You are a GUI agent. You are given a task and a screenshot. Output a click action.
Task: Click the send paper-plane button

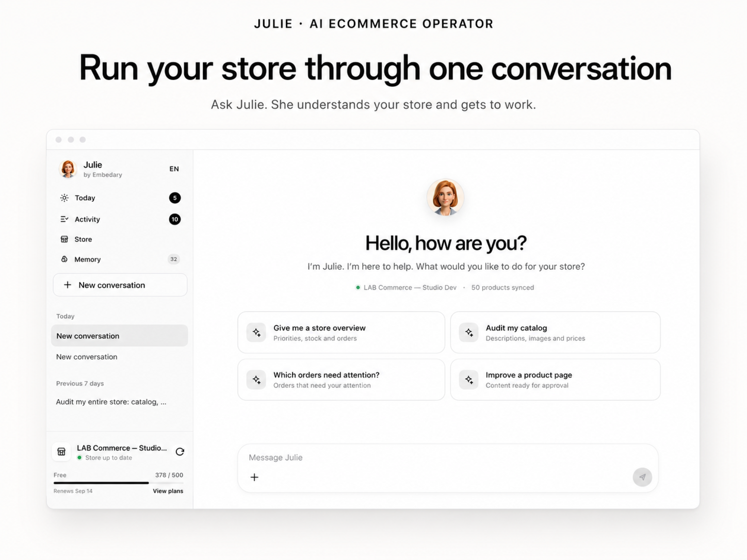642,477
